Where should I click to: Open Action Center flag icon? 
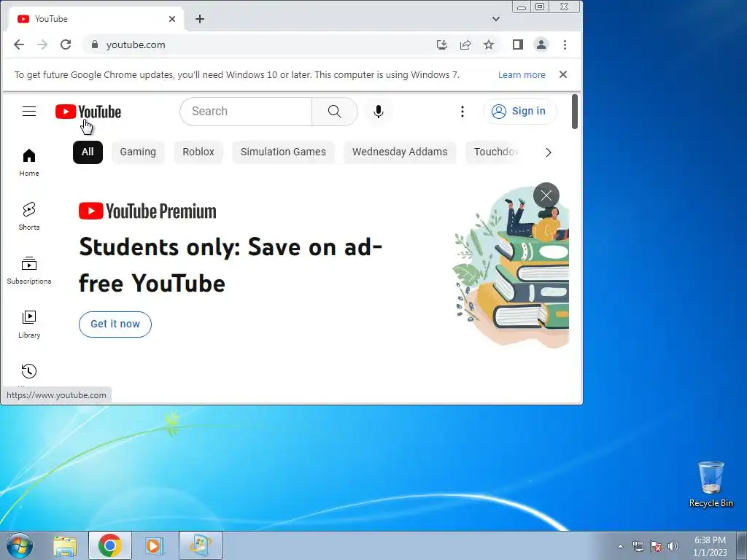(656, 546)
